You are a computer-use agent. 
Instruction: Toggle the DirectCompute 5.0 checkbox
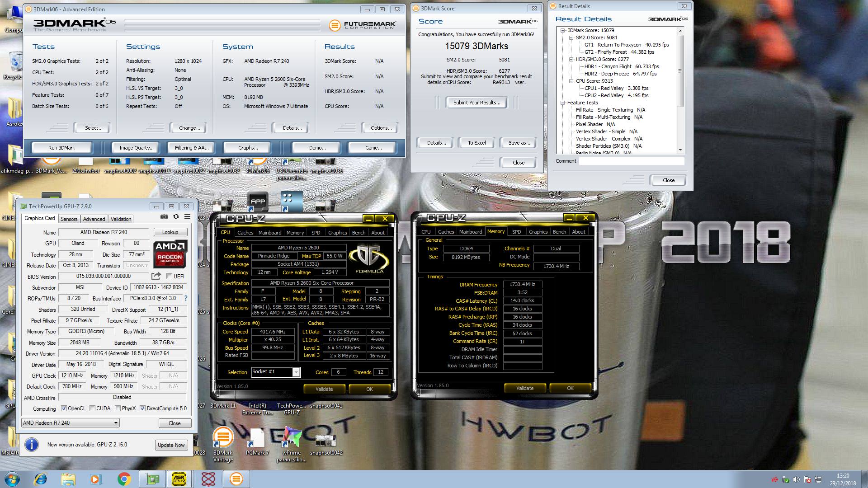[x=142, y=408]
